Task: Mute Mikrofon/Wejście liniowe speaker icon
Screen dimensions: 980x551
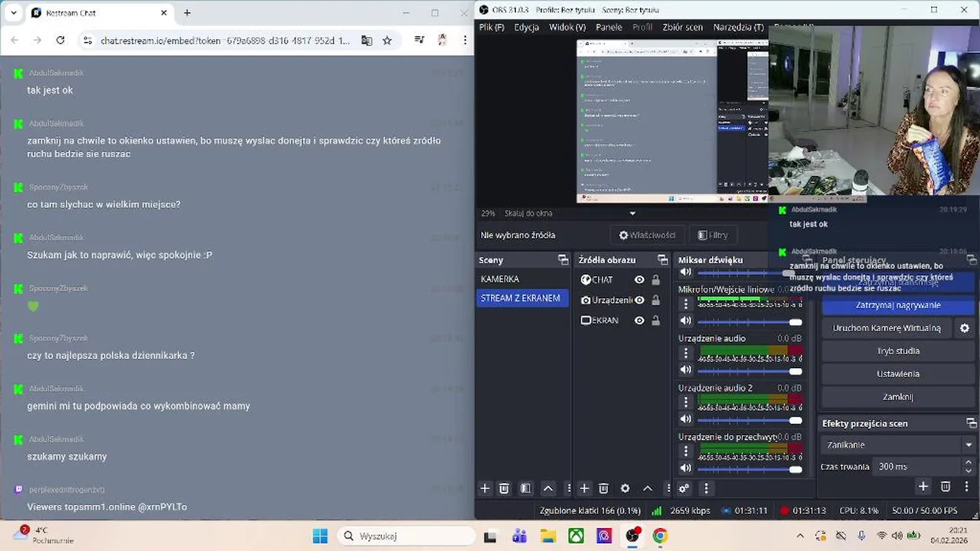Action: tap(686, 321)
